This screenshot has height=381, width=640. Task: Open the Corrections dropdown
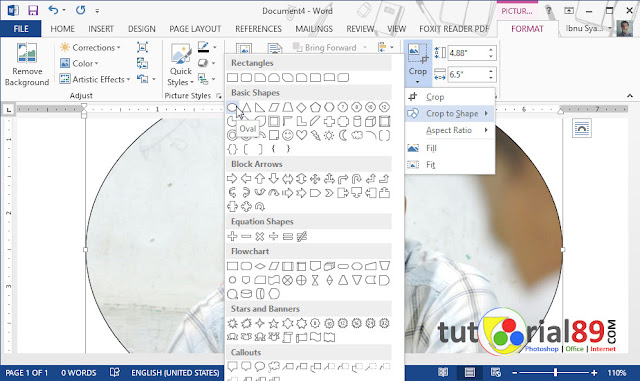click(x=90, y=47)
